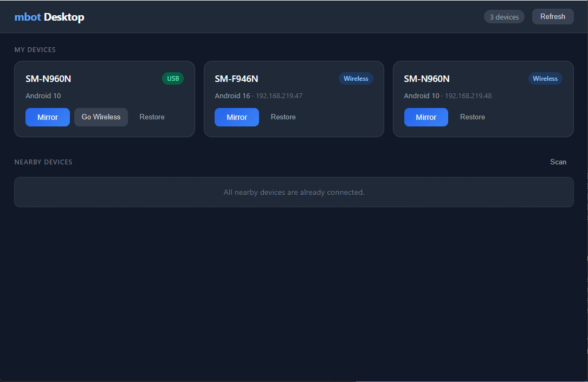Scan for nearby devices

click(x=558, y=162)
